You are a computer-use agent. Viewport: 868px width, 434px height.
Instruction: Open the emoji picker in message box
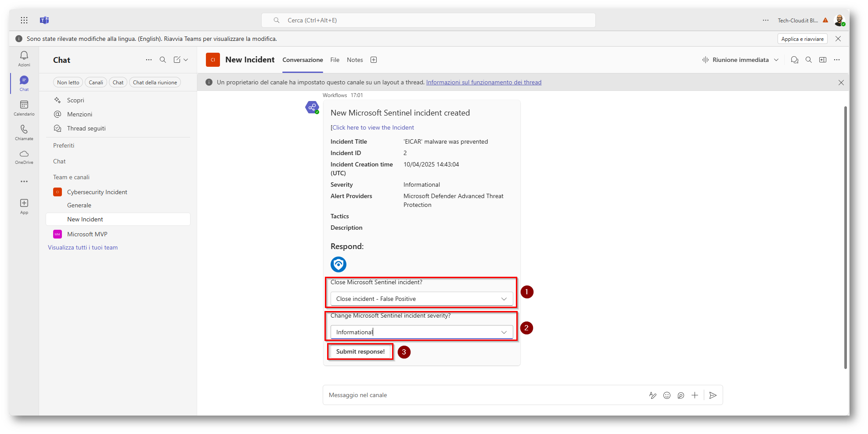(x=666, y=395)
